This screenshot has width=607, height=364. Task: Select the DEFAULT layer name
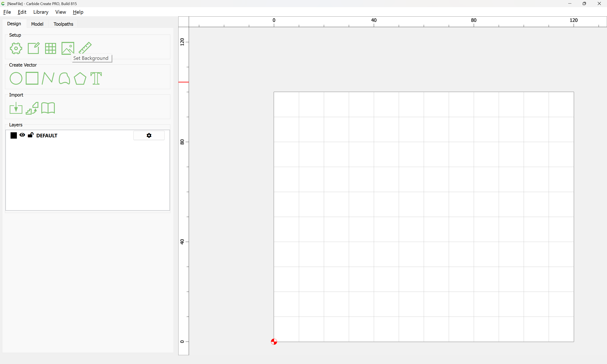(x=47, y=136)
